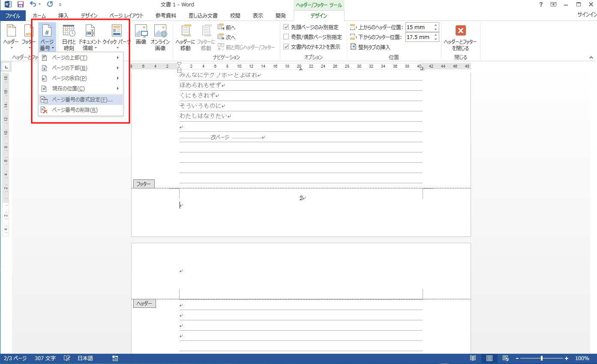Click the 上からのヘッダー位置 input field
Image resolution: width=597 pixels, height=364 pixels.
click(x=419, y=27)
